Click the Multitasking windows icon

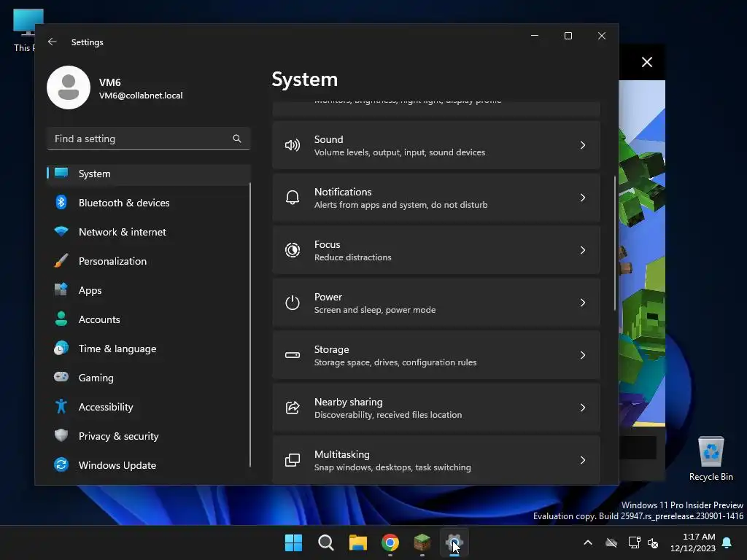(x=292, y=460)
